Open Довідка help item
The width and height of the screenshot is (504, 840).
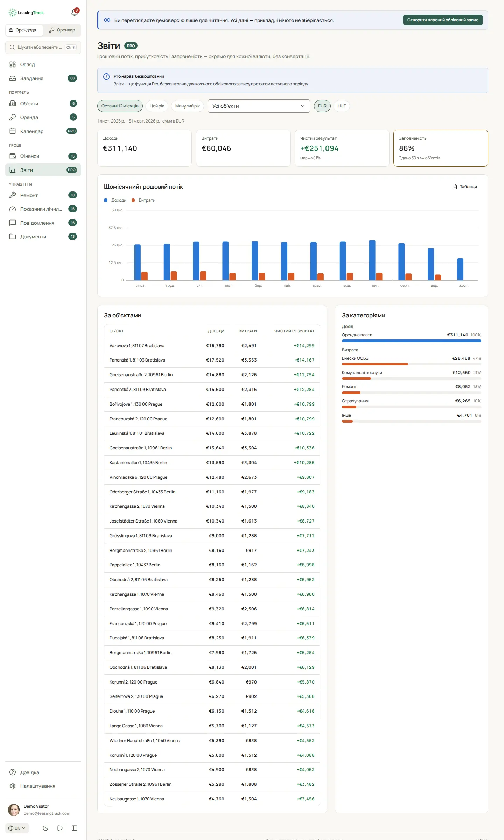[x=43, y=772]
